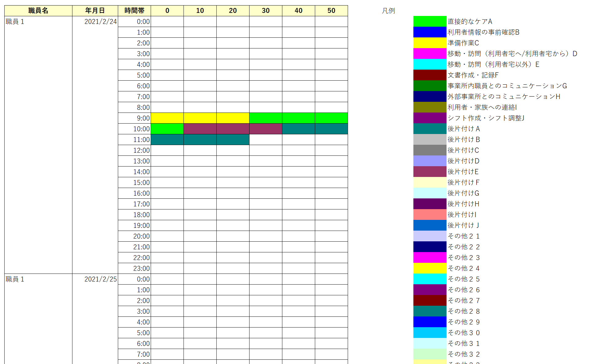The width and height of the screenshot is (592, 364).
Task: Pick the light gray swatch for 後片付けB
Action: pos(430,140)
